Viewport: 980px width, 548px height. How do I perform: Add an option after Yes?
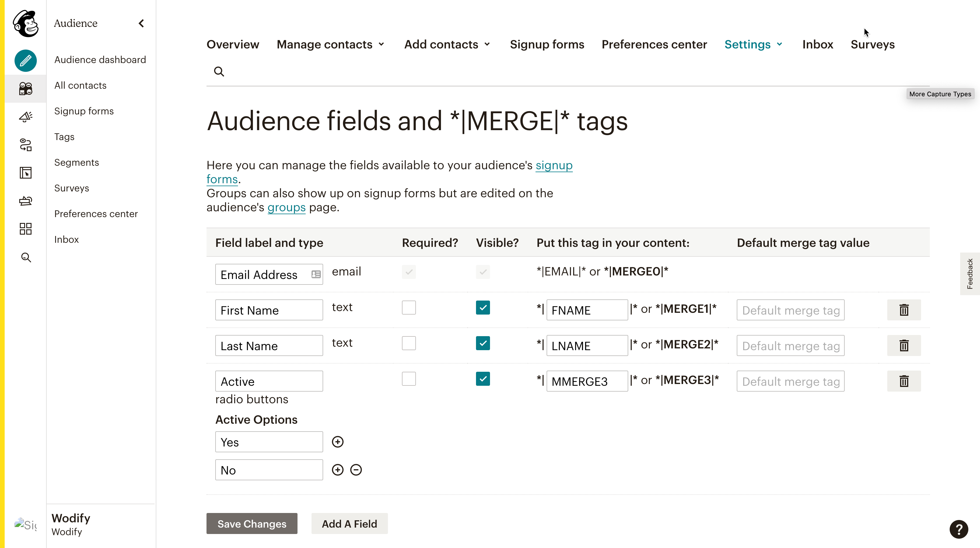coord(337,442)
